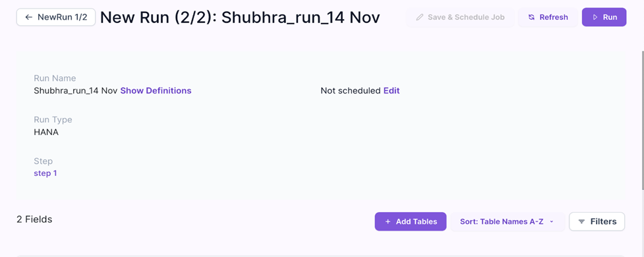Click the play triangle icon on Run
Screen dimensions: 644x257
(x=595, y=17)
